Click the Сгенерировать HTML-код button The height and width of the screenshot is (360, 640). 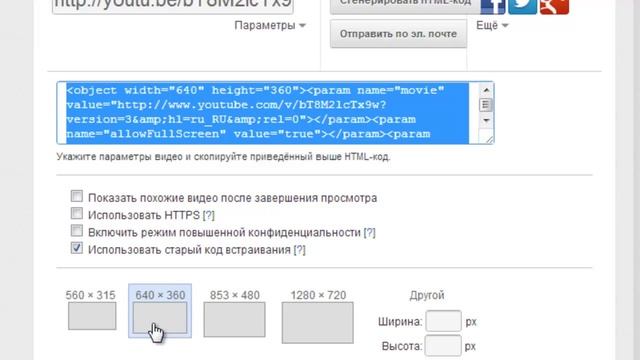point(405,6)
